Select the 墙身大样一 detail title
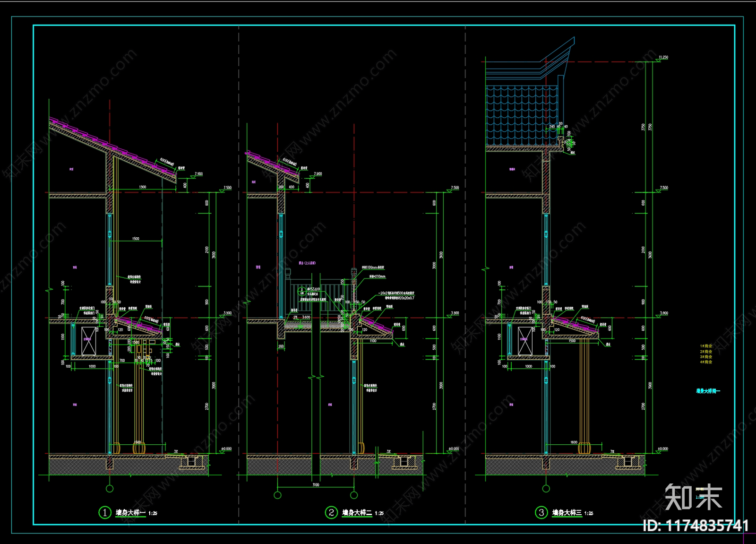This screenshot has width=756, height=544. [130, 513]
